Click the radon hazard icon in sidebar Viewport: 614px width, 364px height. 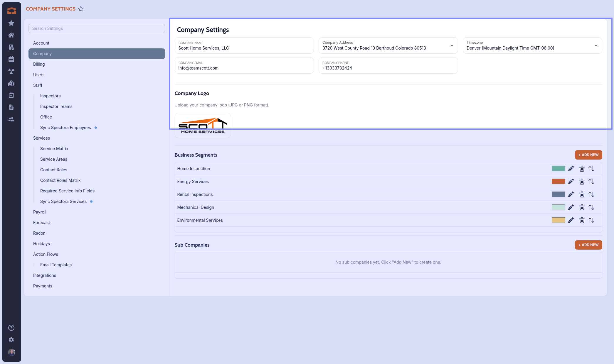tap(11, 71)
